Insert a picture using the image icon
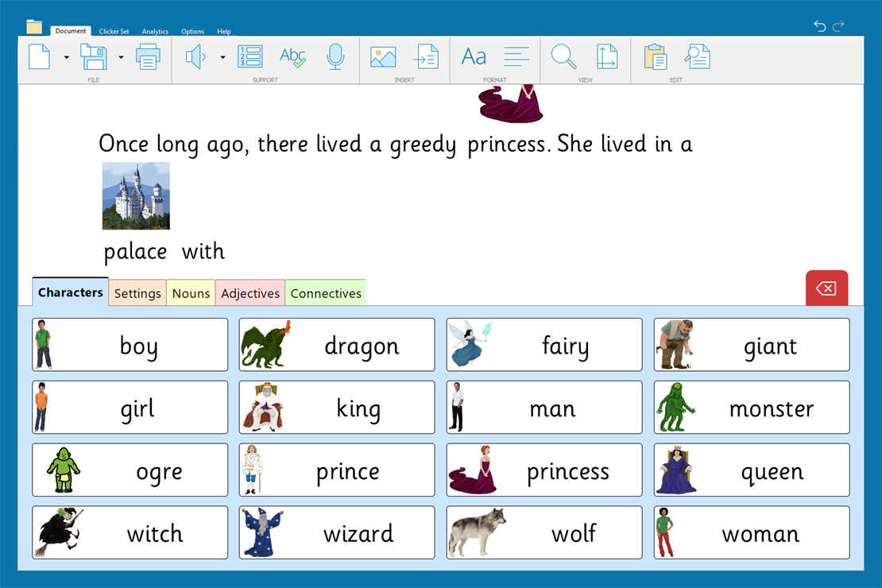 (383, 57)
